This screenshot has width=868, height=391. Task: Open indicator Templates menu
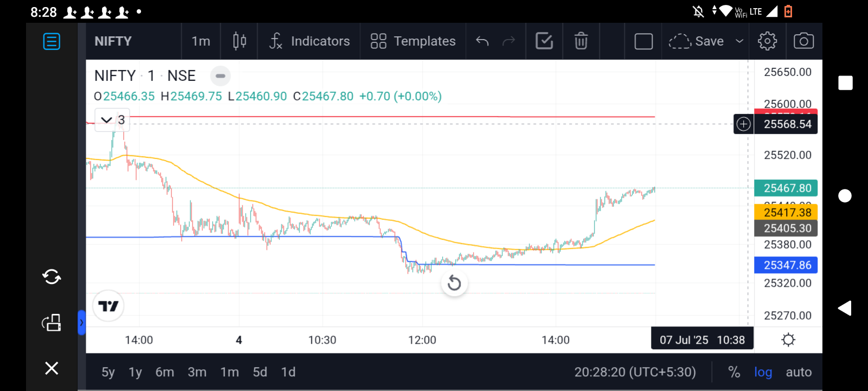coord(413,41)
